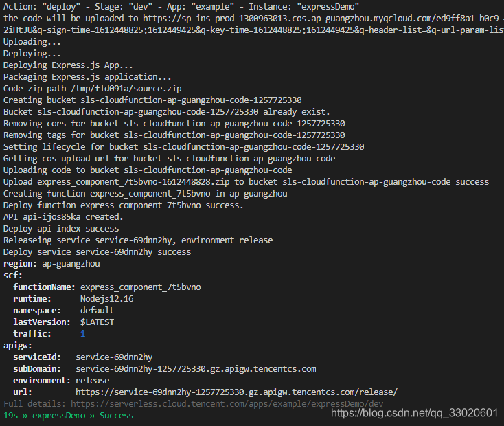Click the 'Deploying Express.js App...' line
504x426 pixels.
(68, 65)
